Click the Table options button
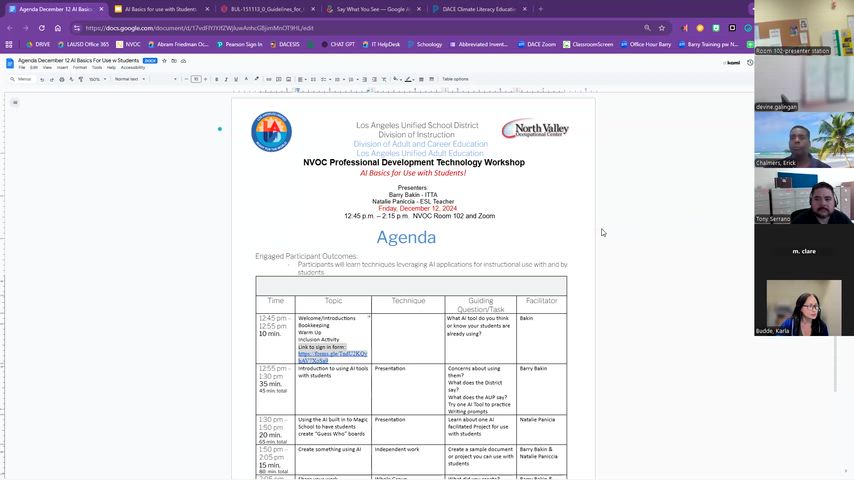Viewport: 854px width, 480px height. (455, 79)
